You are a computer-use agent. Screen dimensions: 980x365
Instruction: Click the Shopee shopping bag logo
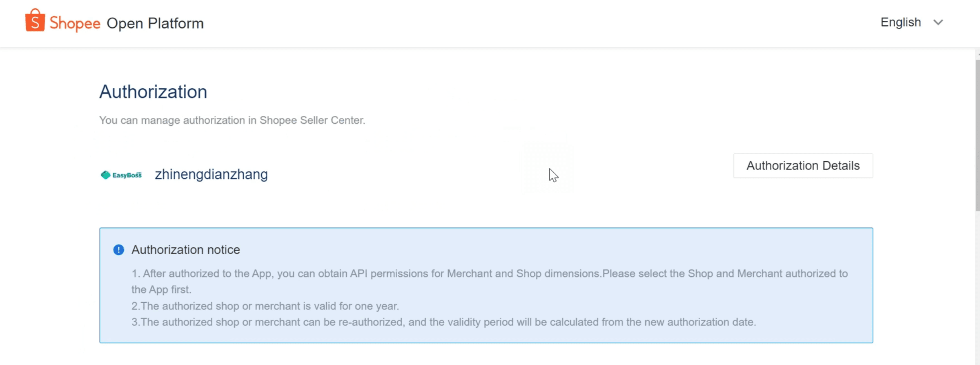(35, 20)
